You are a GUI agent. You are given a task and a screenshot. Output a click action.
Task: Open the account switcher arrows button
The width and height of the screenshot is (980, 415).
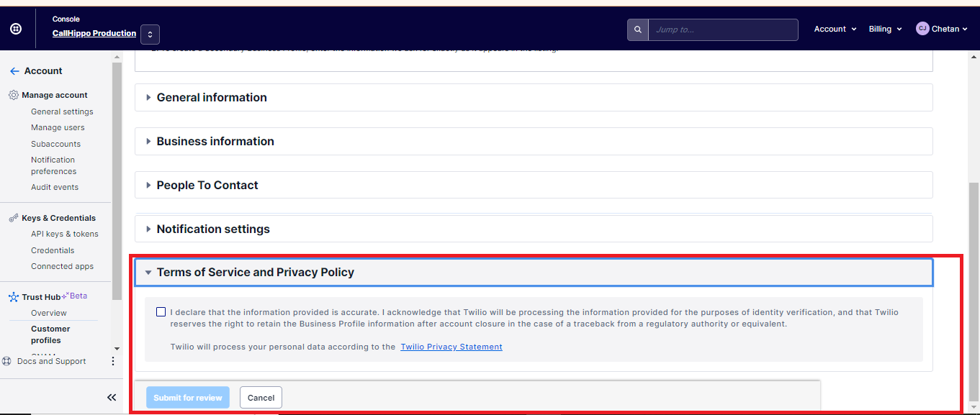click(x=150, y=34)
